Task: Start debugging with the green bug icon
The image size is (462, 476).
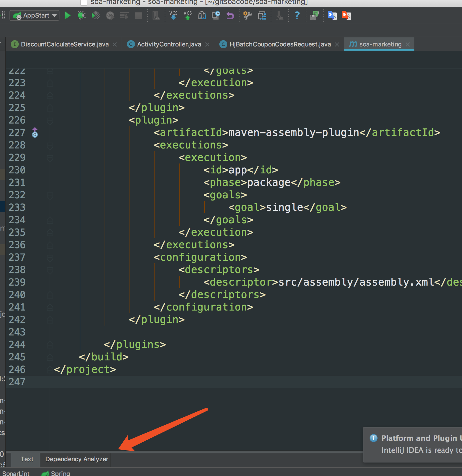Action: coord(81,15)
